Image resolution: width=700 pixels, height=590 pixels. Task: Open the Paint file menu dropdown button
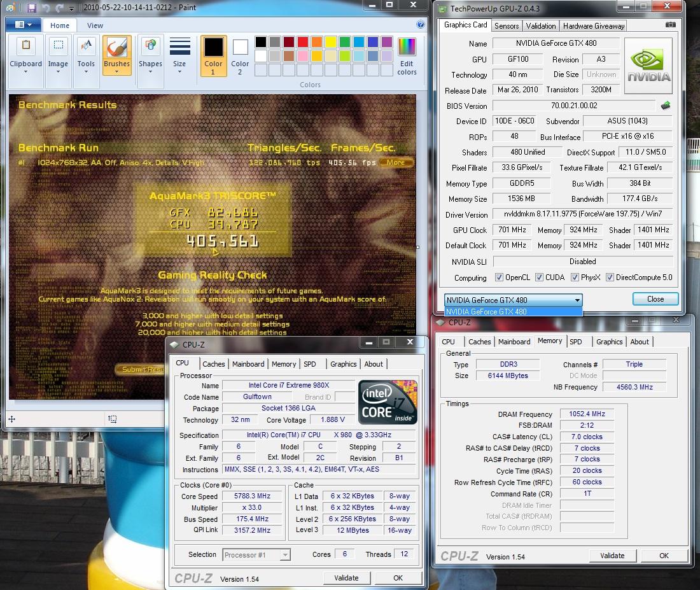[23, 25]
